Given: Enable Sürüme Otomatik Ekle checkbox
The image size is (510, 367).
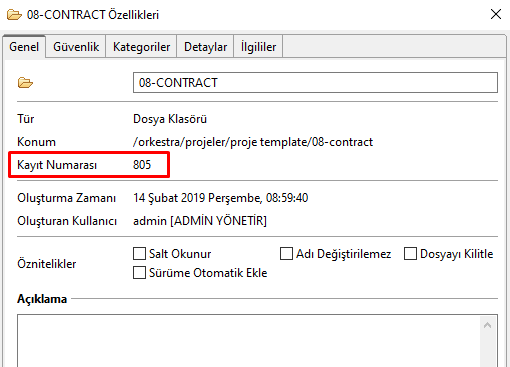Looking at the screenshot, I should point(139,273).
